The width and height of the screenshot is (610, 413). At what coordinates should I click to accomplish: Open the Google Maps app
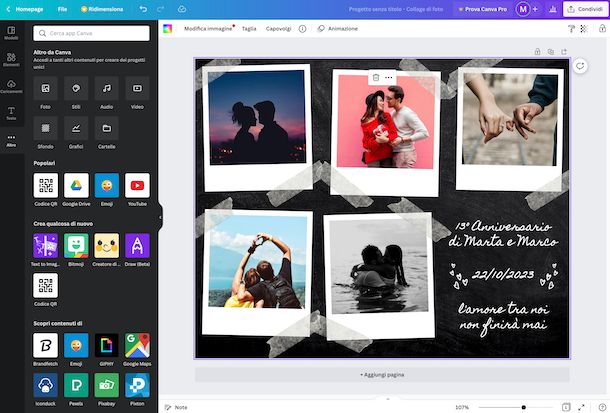(137, 345)
